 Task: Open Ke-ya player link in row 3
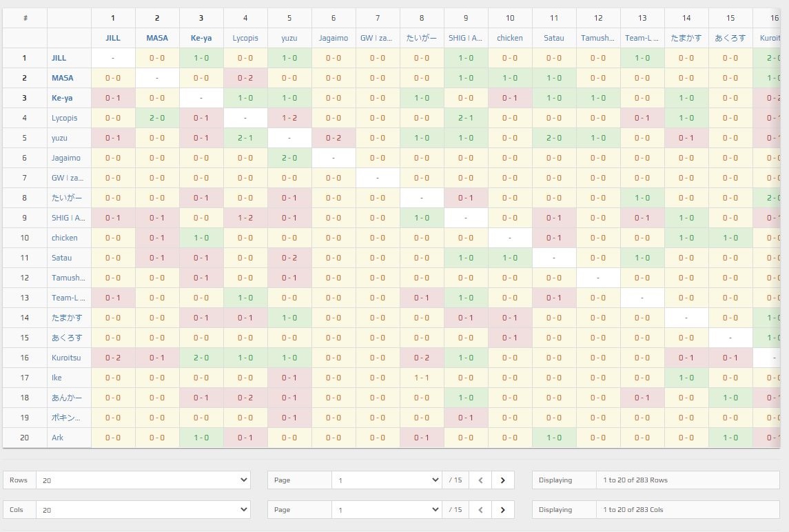[62, 98]
